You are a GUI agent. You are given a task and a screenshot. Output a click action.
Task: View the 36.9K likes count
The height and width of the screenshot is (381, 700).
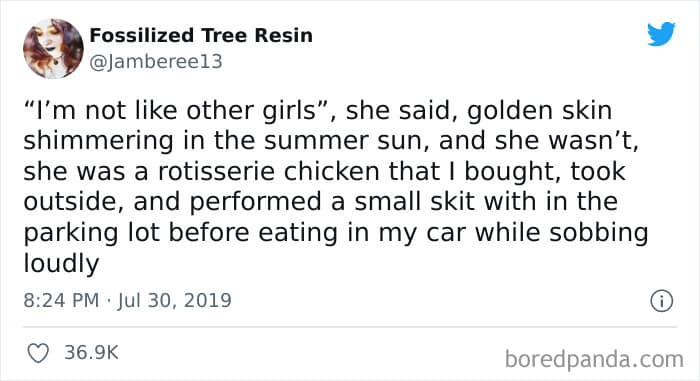point(91,352)
